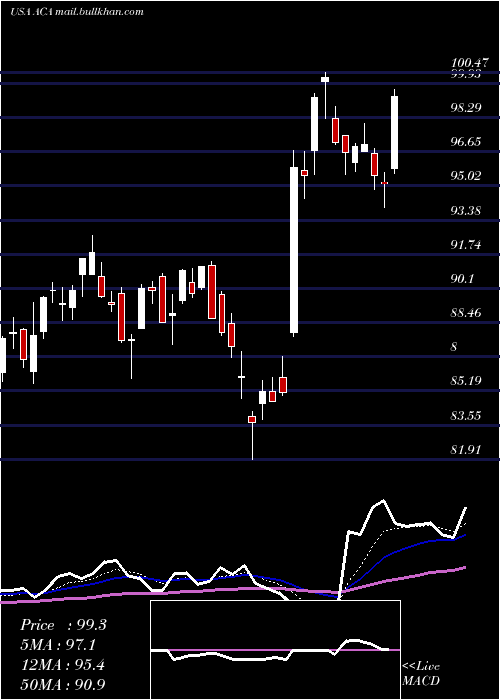Click the '12MA : 95.4' value
This screenshot has width=500, height=700.
(x=62, y=664)
